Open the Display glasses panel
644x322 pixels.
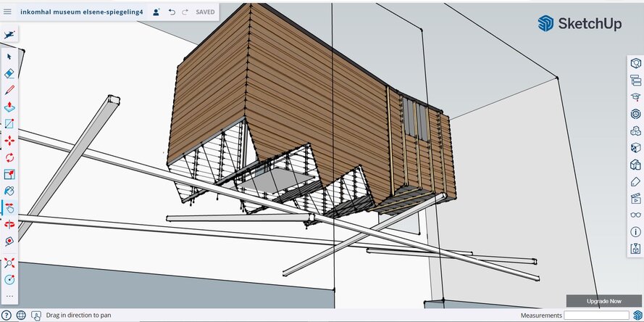tap(635, 215)
